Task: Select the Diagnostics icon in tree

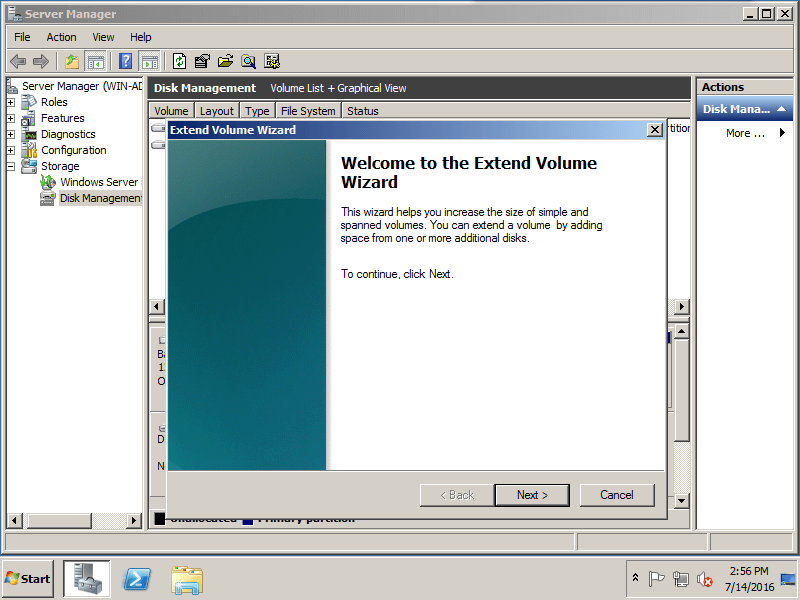Action: pos(30,135)
